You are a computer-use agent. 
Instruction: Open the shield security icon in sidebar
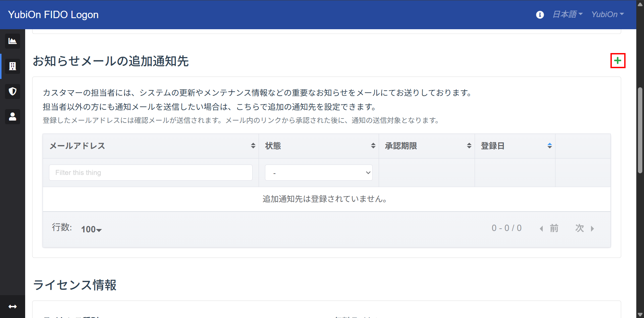(12, 91)
